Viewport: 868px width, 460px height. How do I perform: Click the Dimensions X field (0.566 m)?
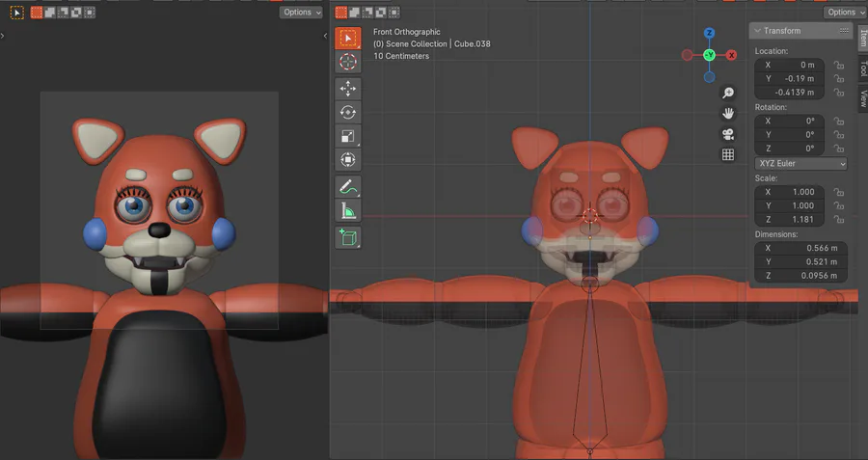[800, 248]
